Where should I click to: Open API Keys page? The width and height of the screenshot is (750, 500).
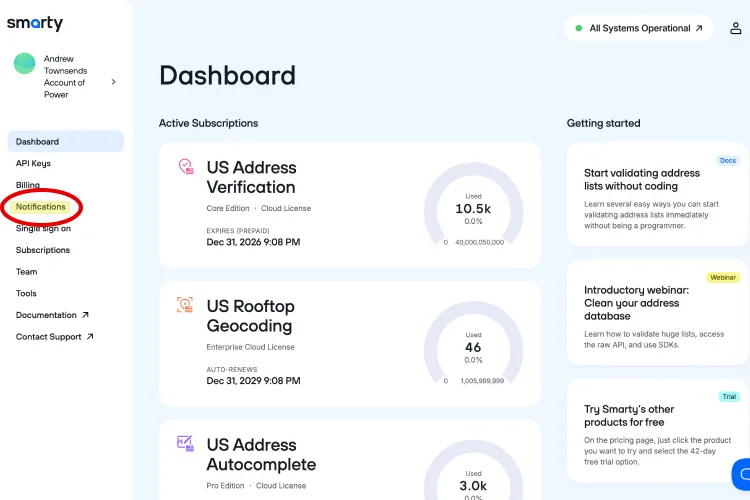pos(33,163)
